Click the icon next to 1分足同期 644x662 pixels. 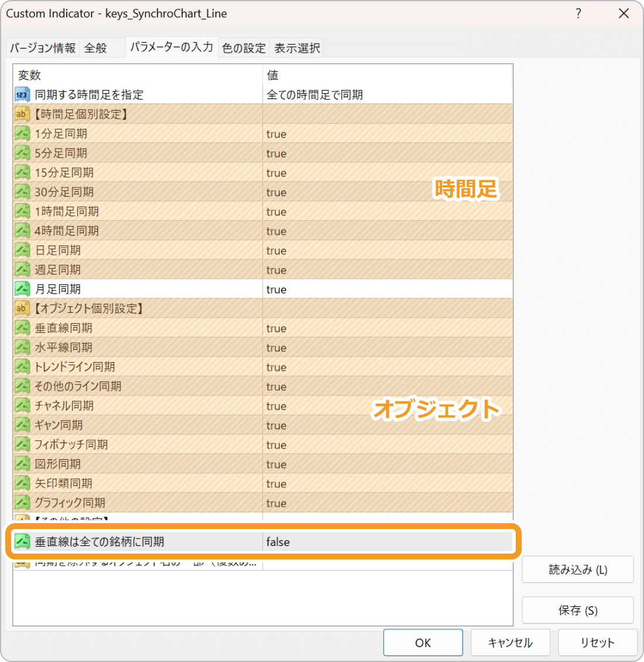pyautogui.click(x=22, y=134)
